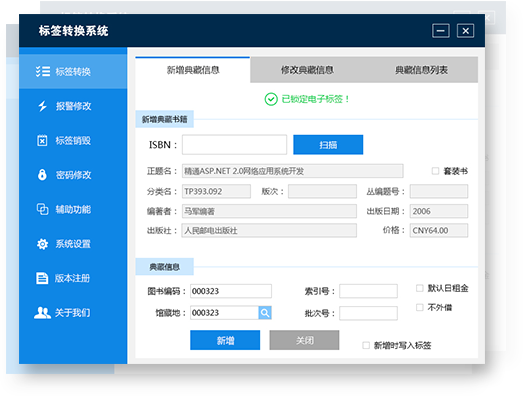The image size is (523, 396).
Task: Minimize the 标签转换系统 window
Action: click(x=441, y=31)
